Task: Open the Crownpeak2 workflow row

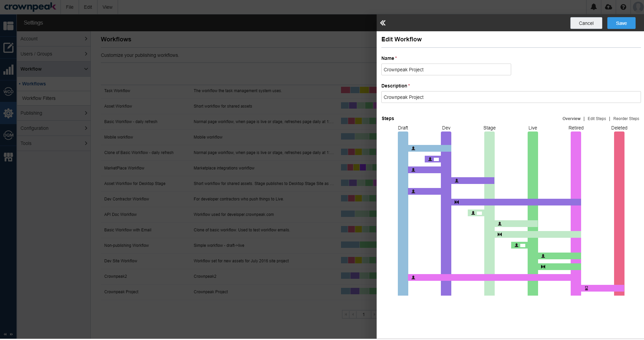Action: coord(239,276)
